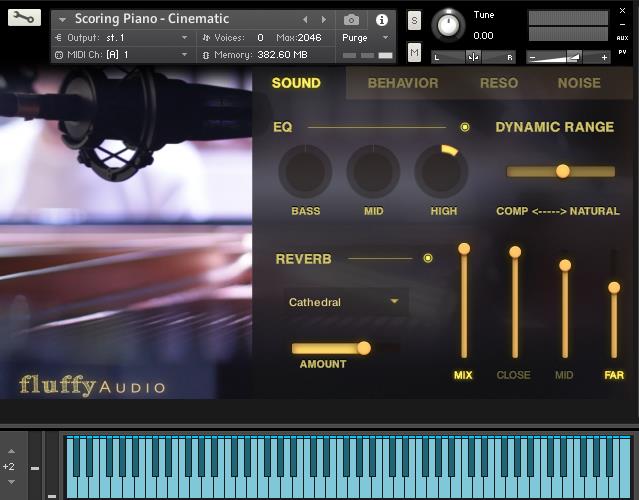
Task: Mute the instrument with M button
Action: pyautogui.click(x=414, y=52)
